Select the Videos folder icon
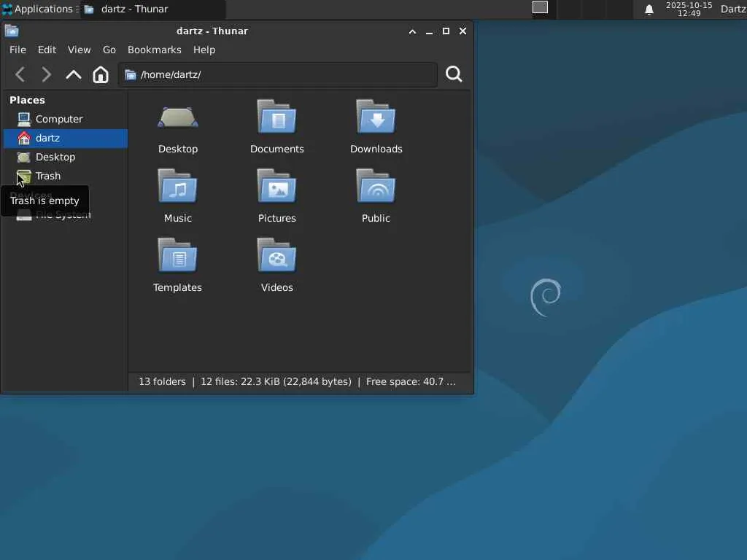Viewport: 747px width, 560px height. [276, 255]
